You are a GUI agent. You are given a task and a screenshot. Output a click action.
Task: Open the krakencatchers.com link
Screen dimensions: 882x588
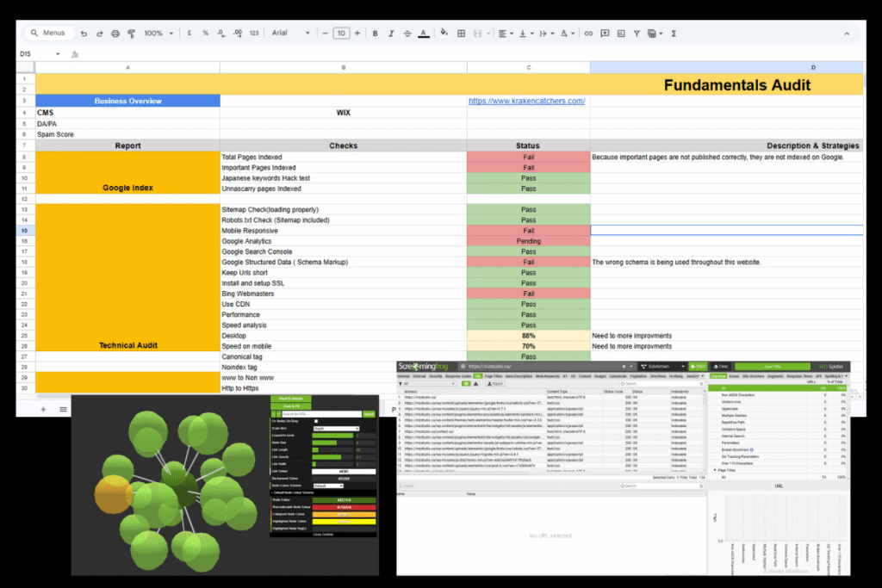(526, 101)
